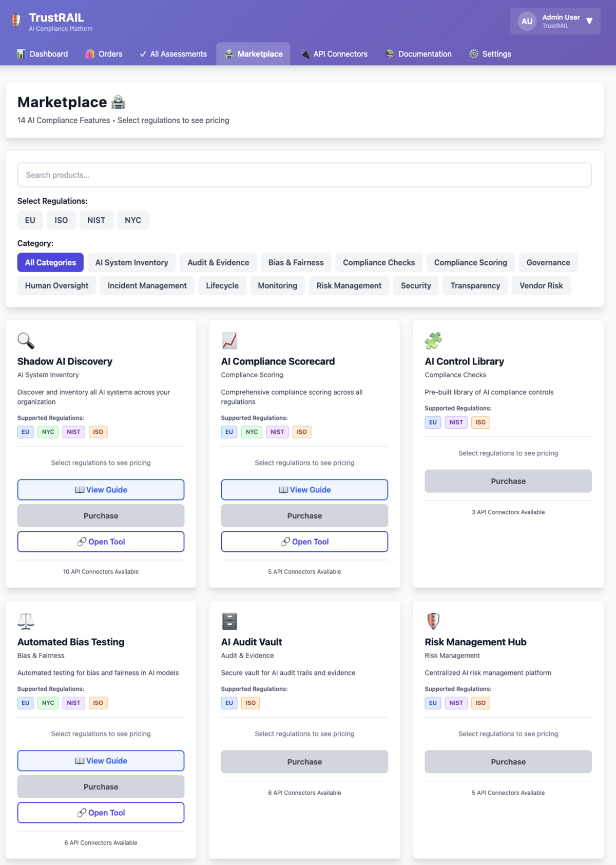The image size is (616, 865).
Task: Purchase AI Compliance Scorecard
Action: (x=304, y=516)
